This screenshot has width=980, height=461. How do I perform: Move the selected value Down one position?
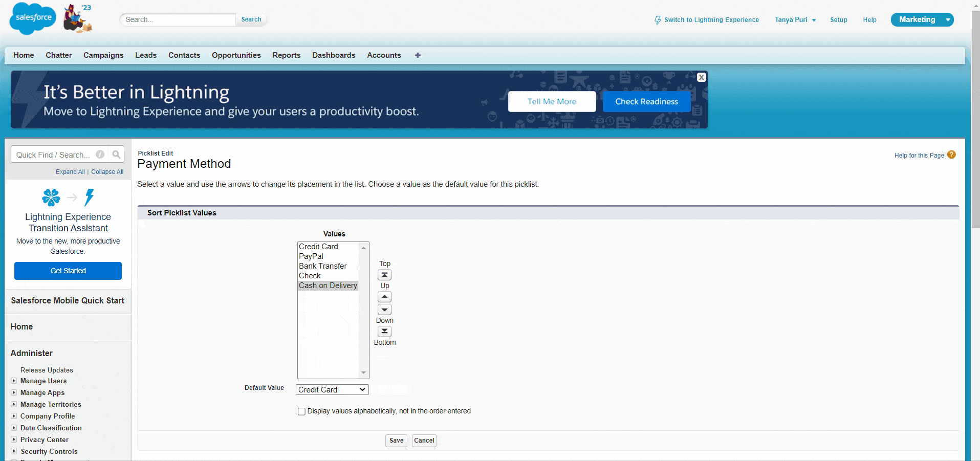click(384, 310)
